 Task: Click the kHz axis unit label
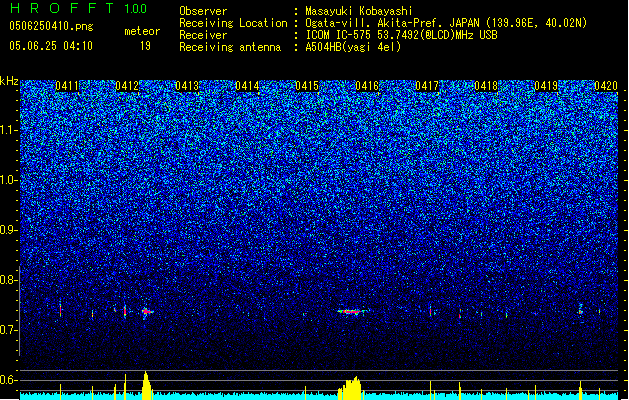pos(9,81)
